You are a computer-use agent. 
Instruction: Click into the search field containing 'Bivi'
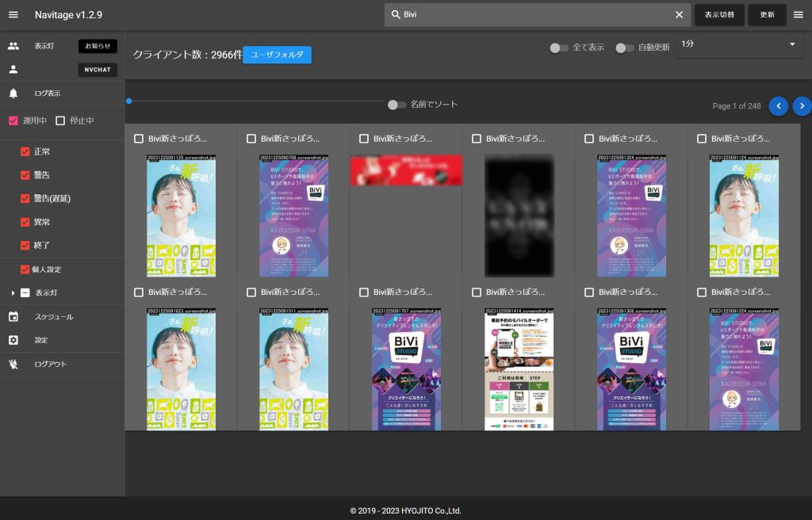[538, 14]
